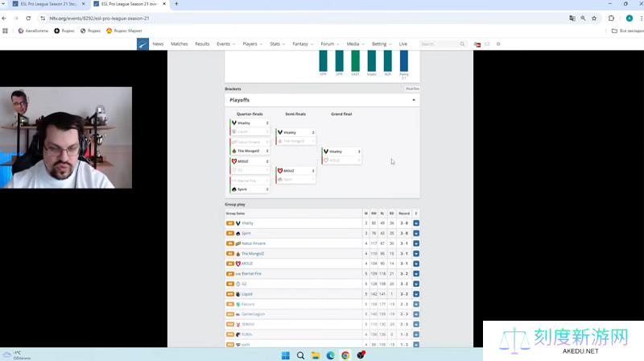The image size is (644, 361).
Task: Open the Pick'Em link above the bracket
Action: click(412, 89)
